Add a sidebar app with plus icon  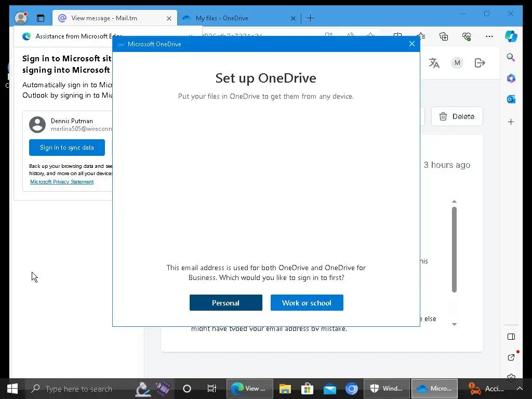coord(511,122)
